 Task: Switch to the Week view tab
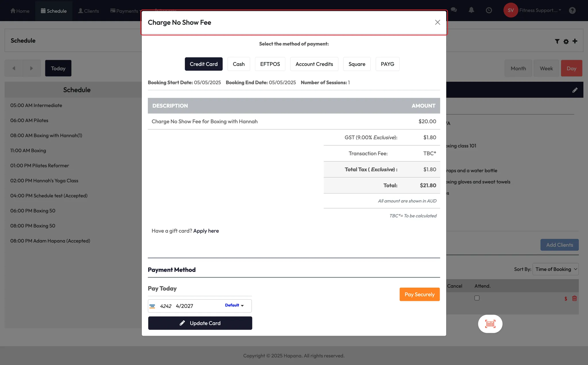coord(546,68)
